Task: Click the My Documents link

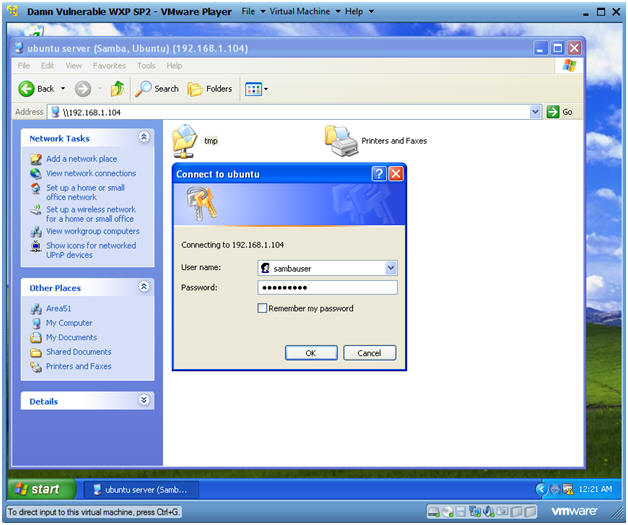Action: [71, 337]
